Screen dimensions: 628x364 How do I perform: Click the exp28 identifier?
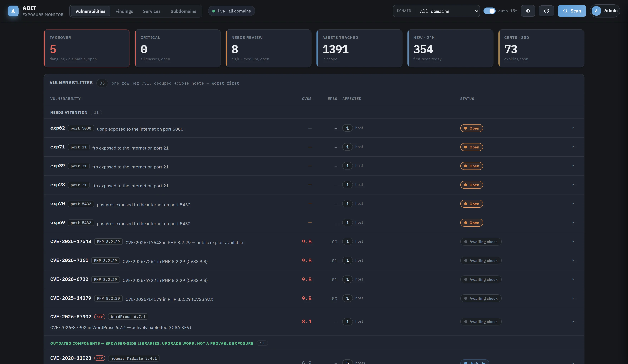click(x=58, y=185)
